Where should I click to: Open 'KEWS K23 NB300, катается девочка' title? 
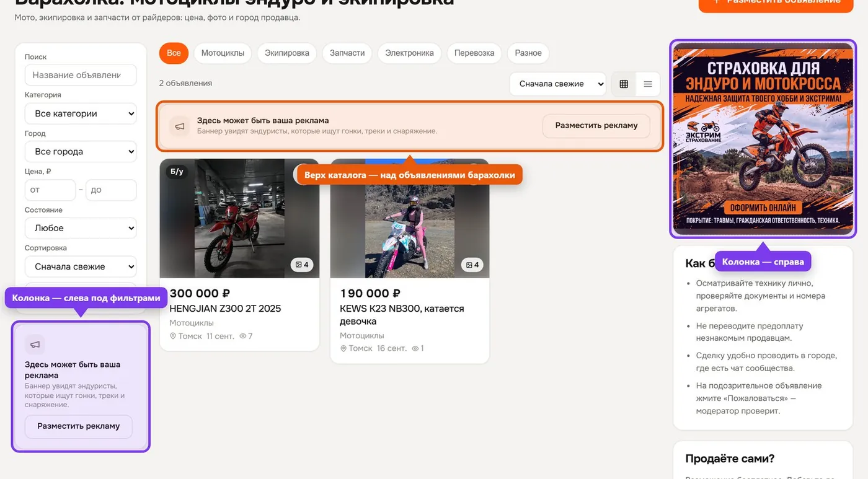pyautogui.click(x=402, y=315)
